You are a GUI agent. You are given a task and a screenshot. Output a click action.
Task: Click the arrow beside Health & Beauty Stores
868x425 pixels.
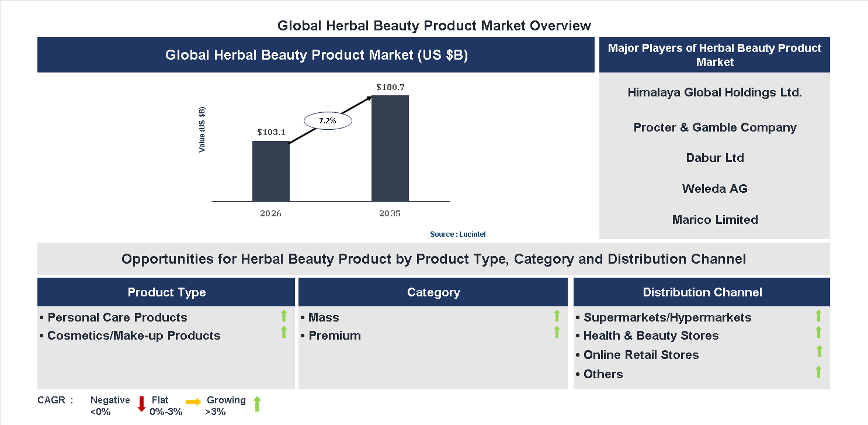pyautogui.click(x=819, y=333)
